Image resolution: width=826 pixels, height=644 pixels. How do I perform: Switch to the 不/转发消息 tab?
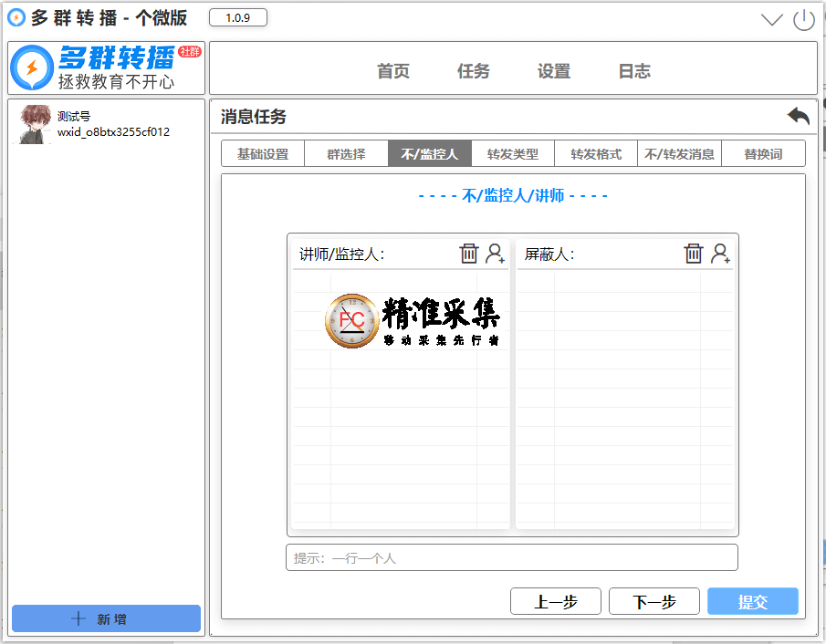[679, 154]
